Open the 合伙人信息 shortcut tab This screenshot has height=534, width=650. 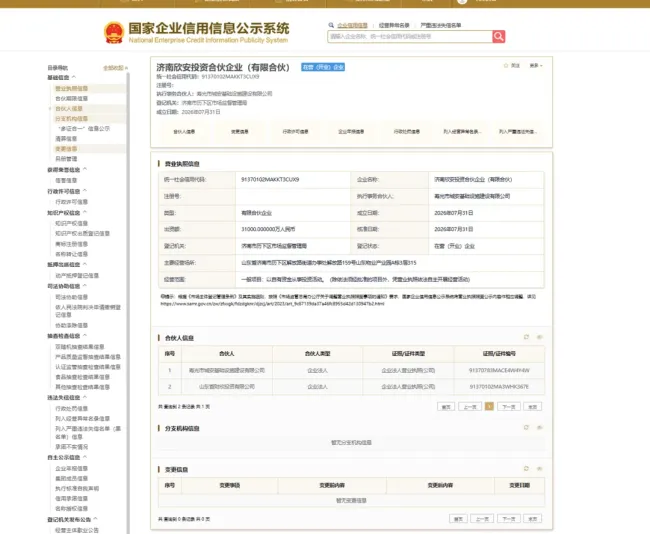pyautogui.click(x=184, y=132)
